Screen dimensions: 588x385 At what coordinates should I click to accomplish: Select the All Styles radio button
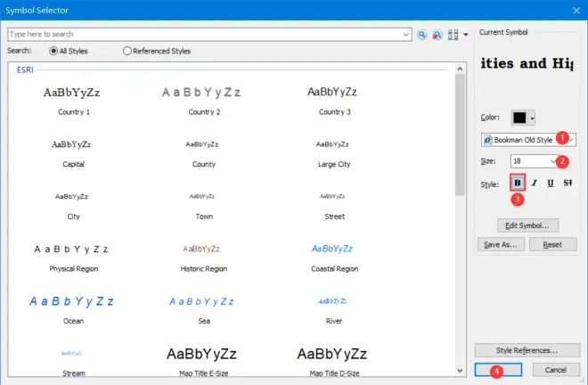pos(53,51)
